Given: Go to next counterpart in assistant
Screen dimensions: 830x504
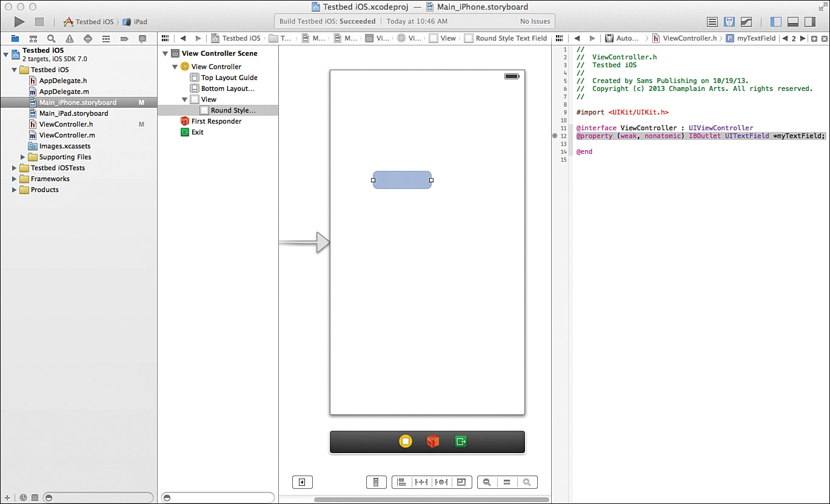Looking at the screenshot, I should tap(803, 38).
